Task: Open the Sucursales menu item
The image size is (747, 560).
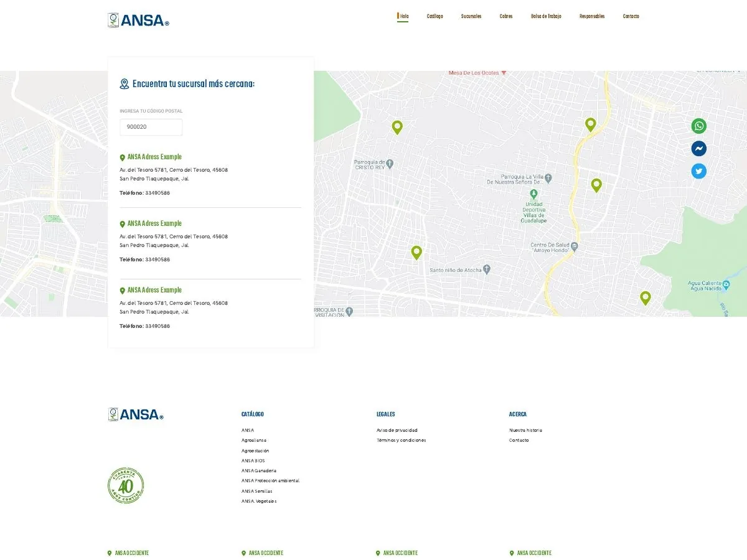Action: (x=471, y=16)
